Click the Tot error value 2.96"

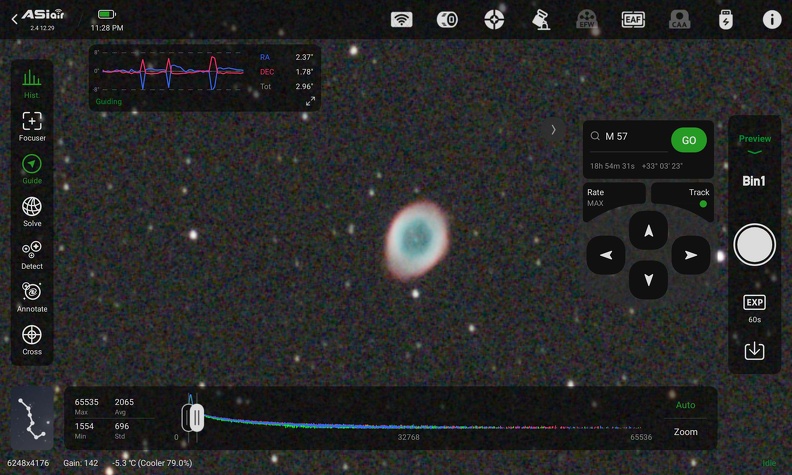[304, 86]
